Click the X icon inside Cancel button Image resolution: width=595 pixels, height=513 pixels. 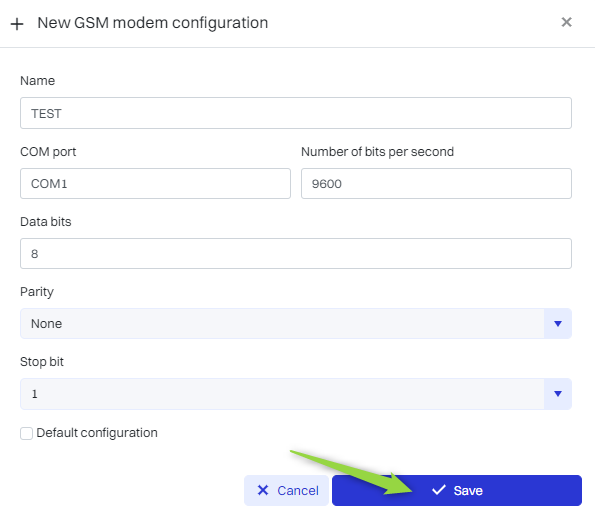[263, 490]
